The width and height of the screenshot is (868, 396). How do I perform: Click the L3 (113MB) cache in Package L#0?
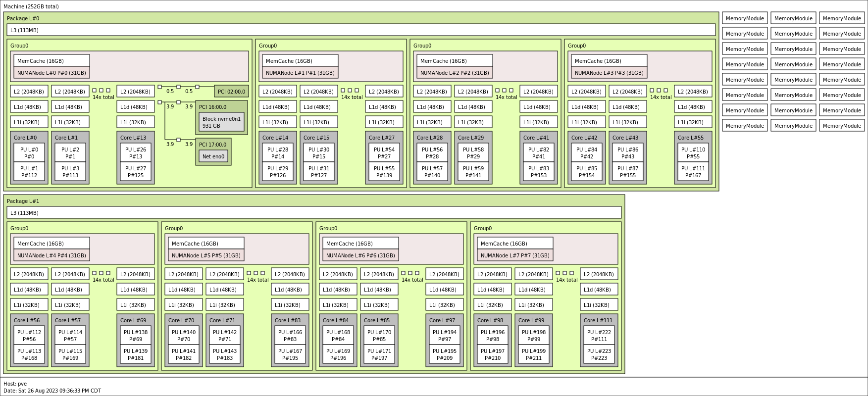click(x=361, y=30)
